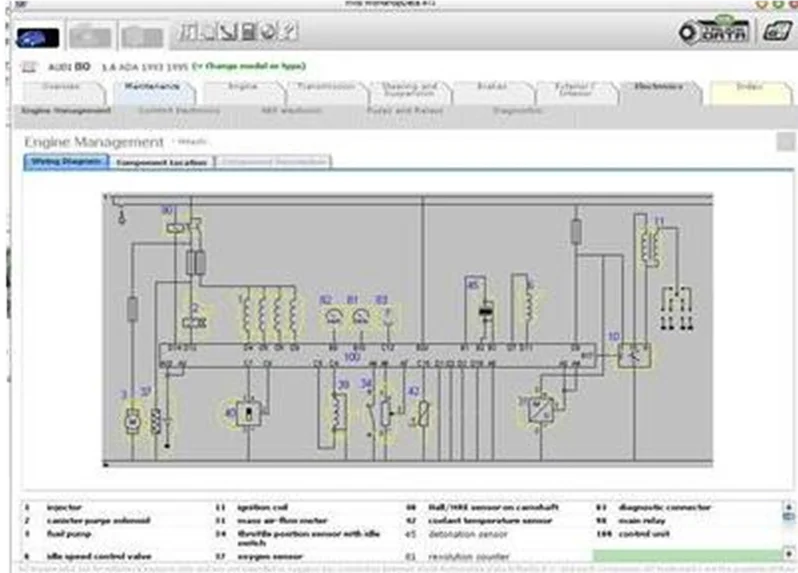Click the greyed-out Component Description sub-tab
This screenshot has height=573, width=798.
(x=274, y=162)
